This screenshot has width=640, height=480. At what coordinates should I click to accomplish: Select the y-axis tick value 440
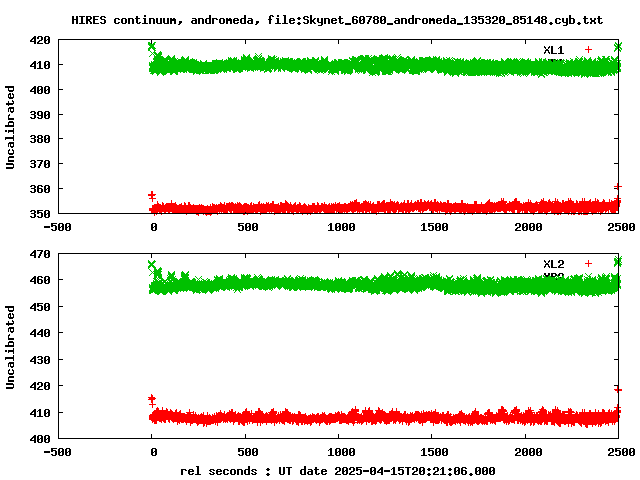[x=40, y=333]
